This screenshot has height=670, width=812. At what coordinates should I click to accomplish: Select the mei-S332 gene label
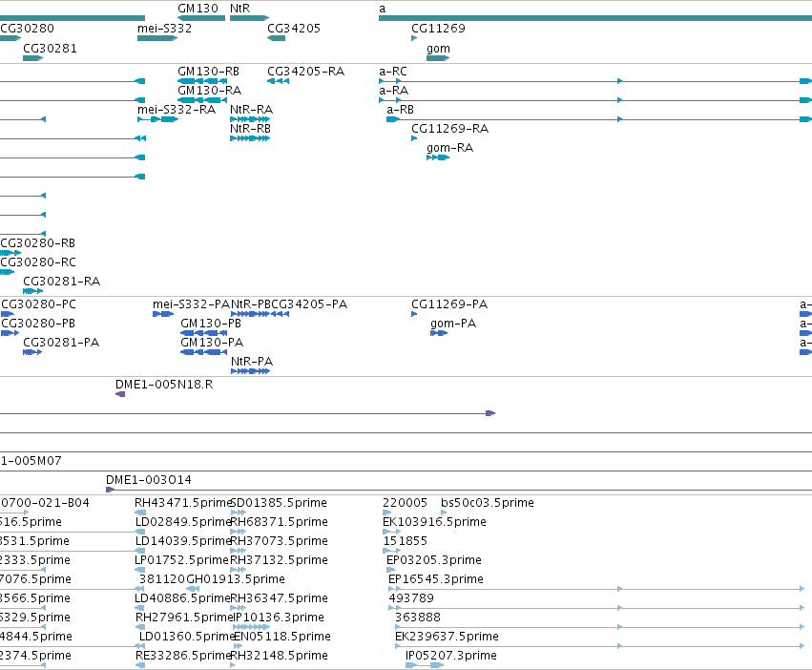[164, 28]
